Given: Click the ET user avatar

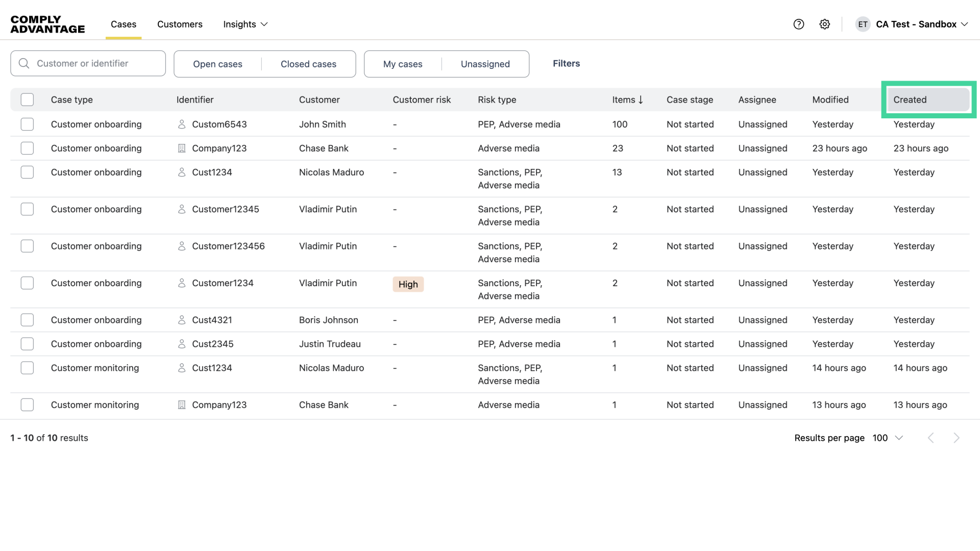Looking at the screenshot, I should pyautogui.click(x=863, y=24).
